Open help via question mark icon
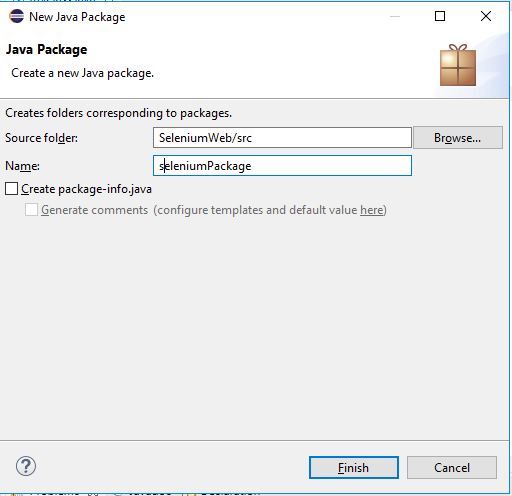 tap(26, 466)
